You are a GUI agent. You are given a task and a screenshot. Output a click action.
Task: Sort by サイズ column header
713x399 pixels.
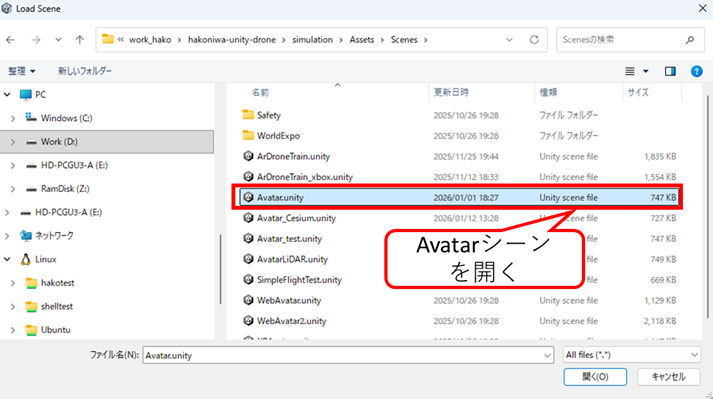coord(638,92)
